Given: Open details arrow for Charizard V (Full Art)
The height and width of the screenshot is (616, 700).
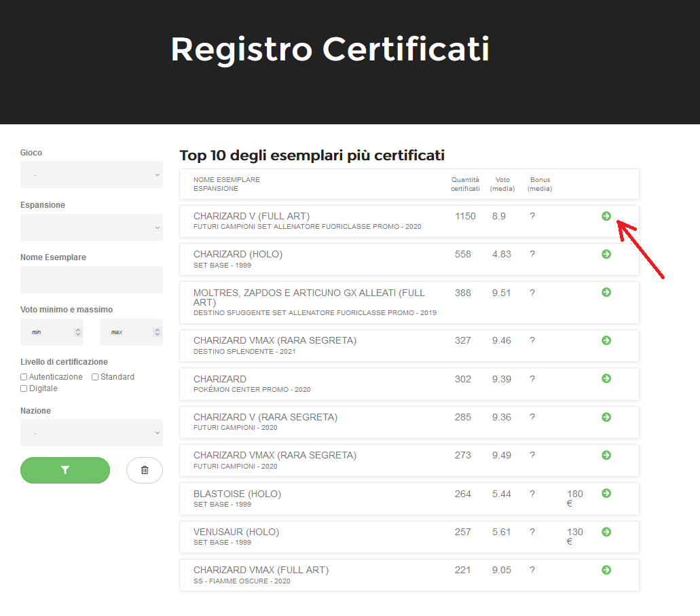Looking at the screenshot, I should [x=606, y=216].
